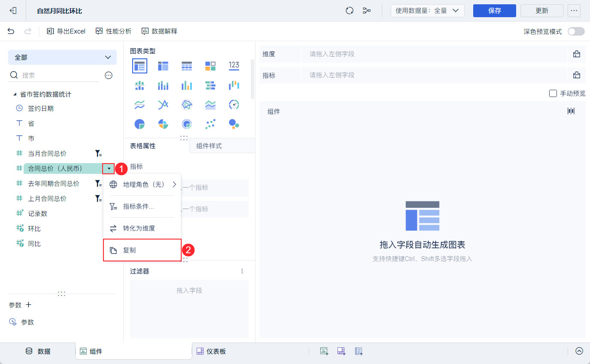Go back using the top-left exit icon
Image resolution: width=590 pixels, height=364 pixels.
point(13,11)
